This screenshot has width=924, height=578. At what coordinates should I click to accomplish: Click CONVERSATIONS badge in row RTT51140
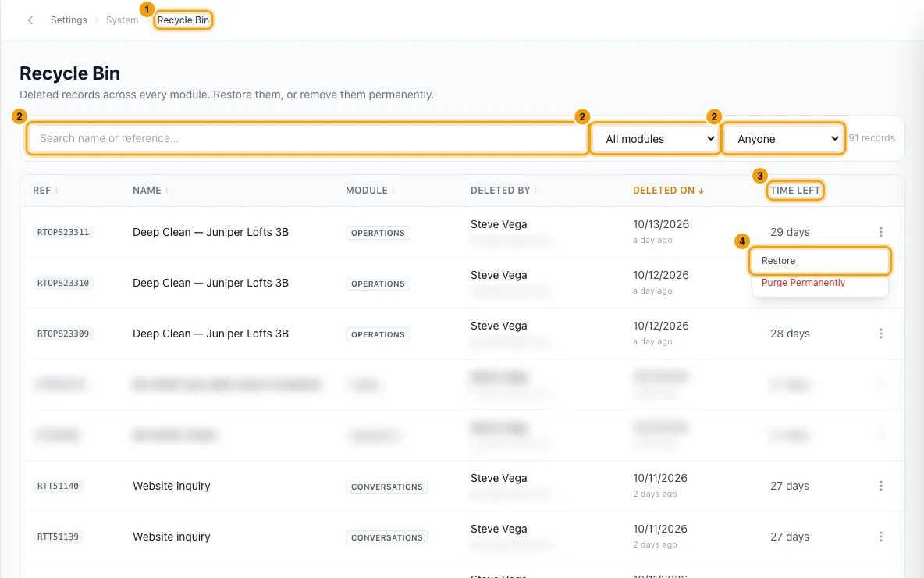coord(386,487)
